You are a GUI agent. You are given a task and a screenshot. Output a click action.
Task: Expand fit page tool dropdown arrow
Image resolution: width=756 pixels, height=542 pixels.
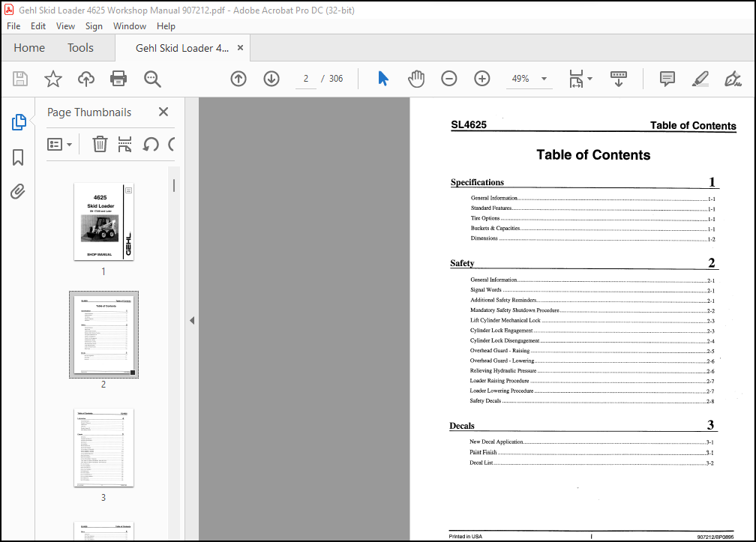click(x=589, y=79)
